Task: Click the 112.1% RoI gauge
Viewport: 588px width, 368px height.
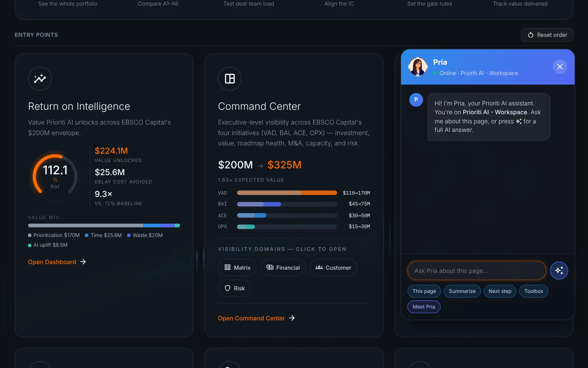Action: coord(55,176)
